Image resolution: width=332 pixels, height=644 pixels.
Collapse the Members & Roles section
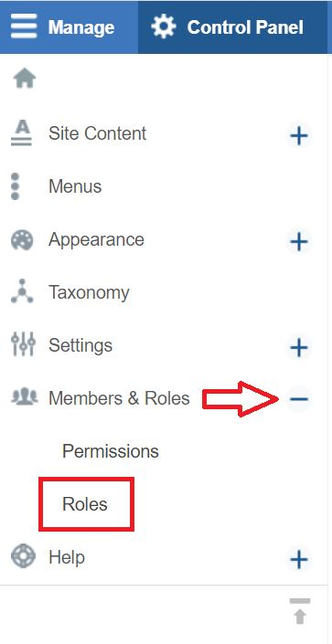[299, 399]
